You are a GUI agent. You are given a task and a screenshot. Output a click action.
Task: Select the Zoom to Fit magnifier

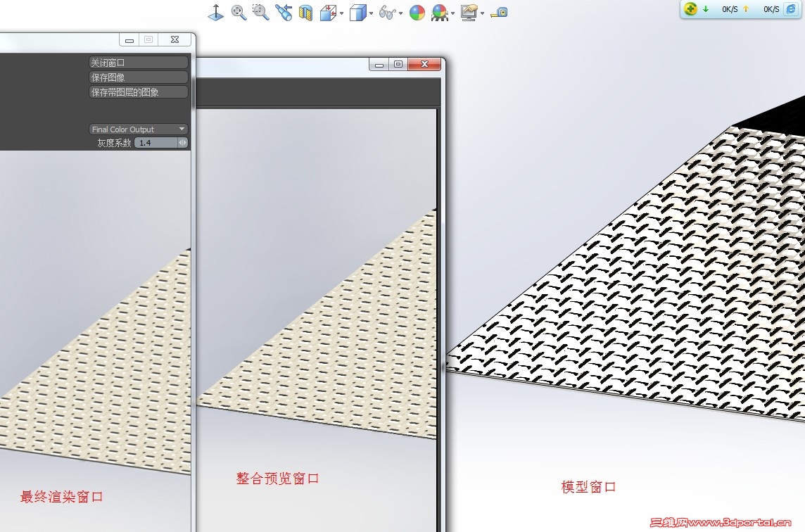tap(239, 13)
